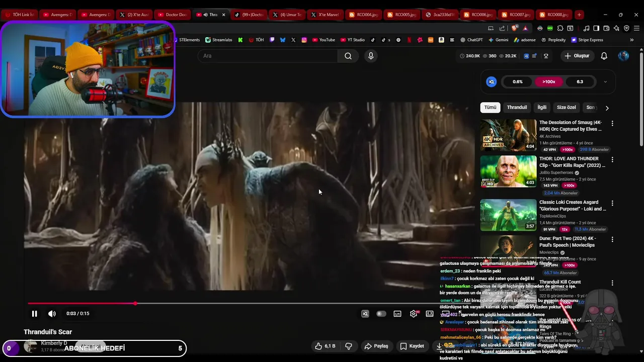Open options menu for Dune Part Two
644x362 pixels.
(612, 239)
